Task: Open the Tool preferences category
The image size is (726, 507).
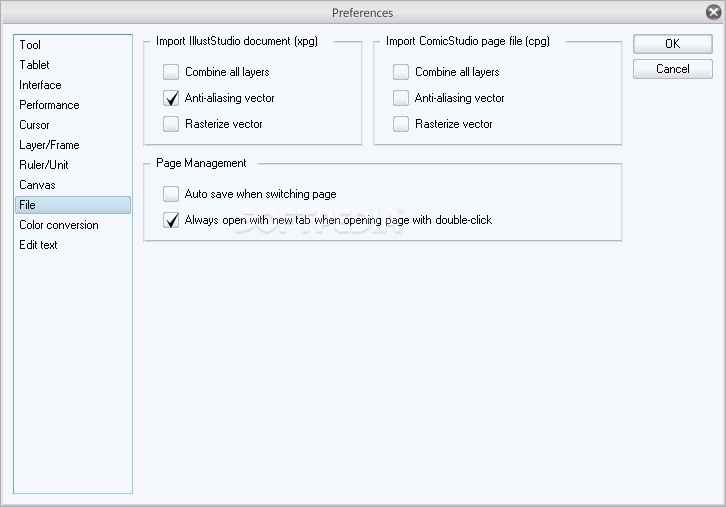Action: click(x=30, y=45)
